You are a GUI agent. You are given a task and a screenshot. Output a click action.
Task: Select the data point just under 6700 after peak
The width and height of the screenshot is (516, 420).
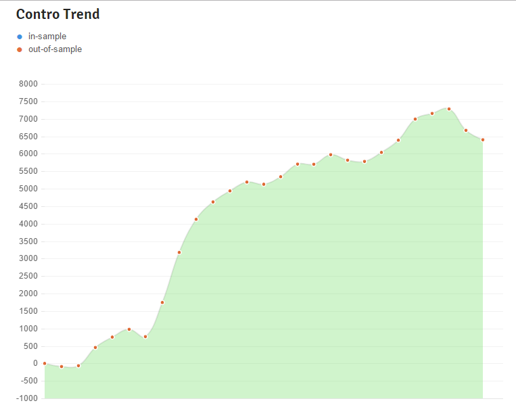pyautogui.click(x=466, y=131)
